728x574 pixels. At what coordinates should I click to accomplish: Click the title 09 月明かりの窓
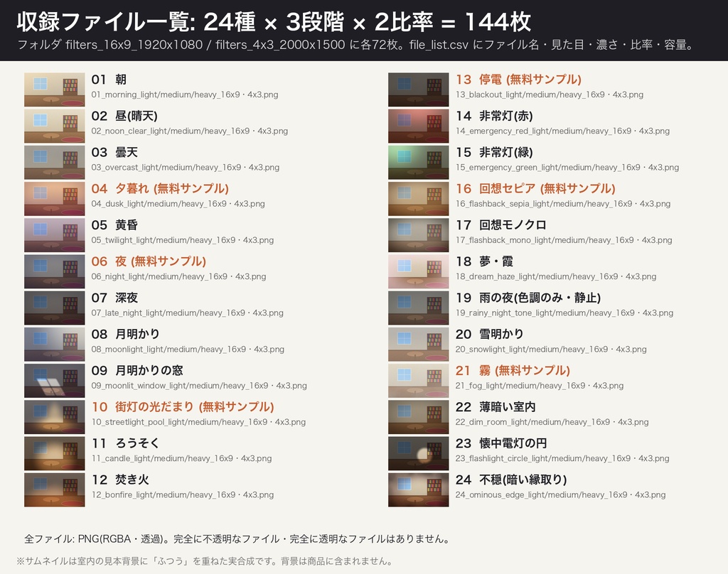pos(137,371)
